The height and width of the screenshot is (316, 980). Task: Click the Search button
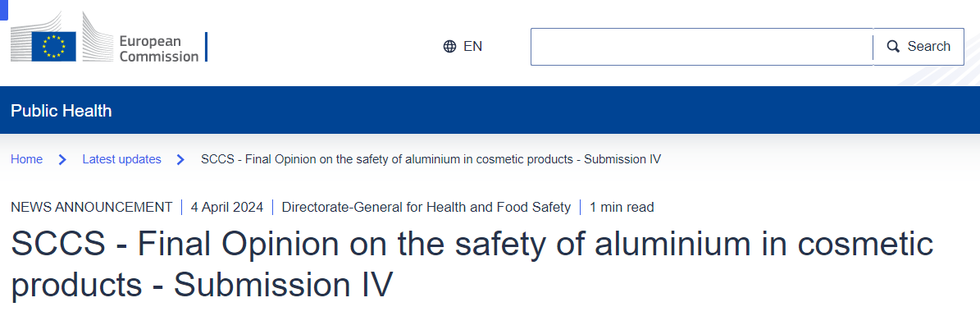coord(918,46)
